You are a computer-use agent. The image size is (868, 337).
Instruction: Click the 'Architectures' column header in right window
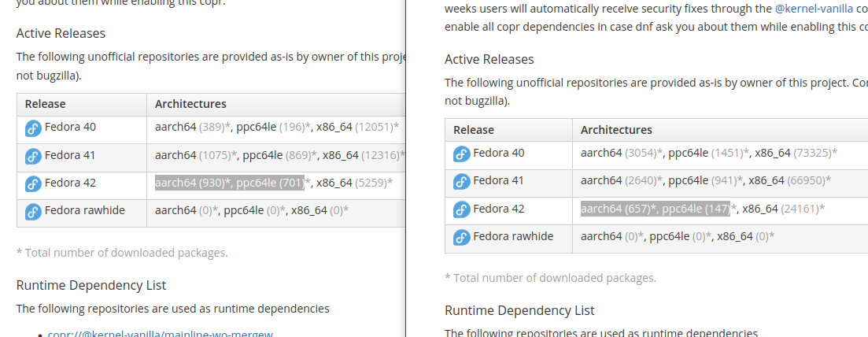[616, 130]
